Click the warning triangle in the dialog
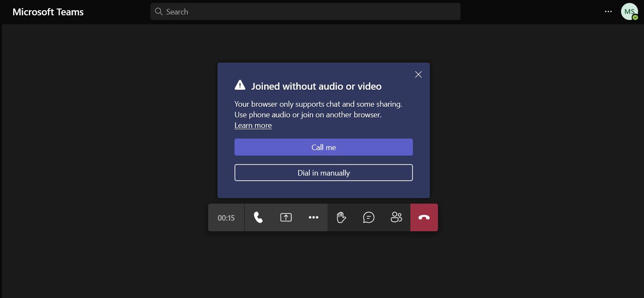Viewport: 644px width, 298px height. coord(240,85)
